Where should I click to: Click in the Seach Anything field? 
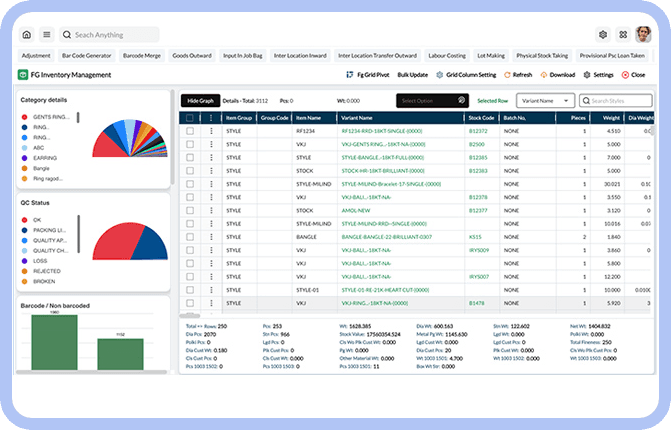(x=110, y=35)
